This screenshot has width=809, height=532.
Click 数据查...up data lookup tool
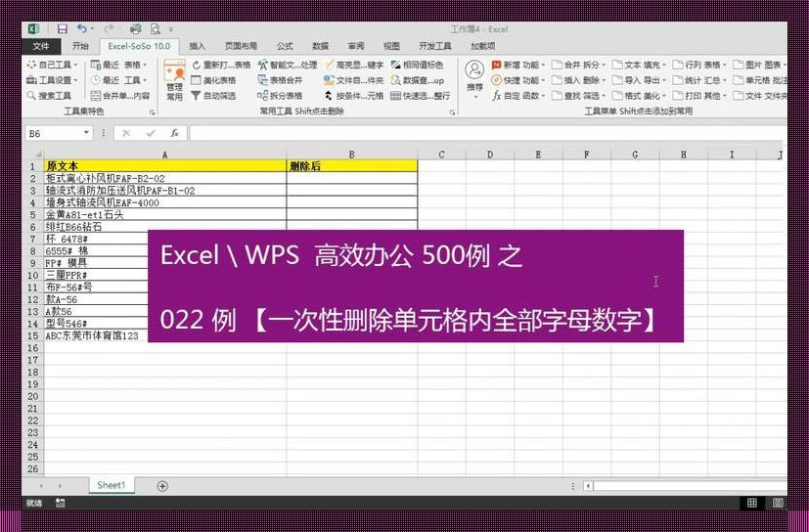click(417, 80)
